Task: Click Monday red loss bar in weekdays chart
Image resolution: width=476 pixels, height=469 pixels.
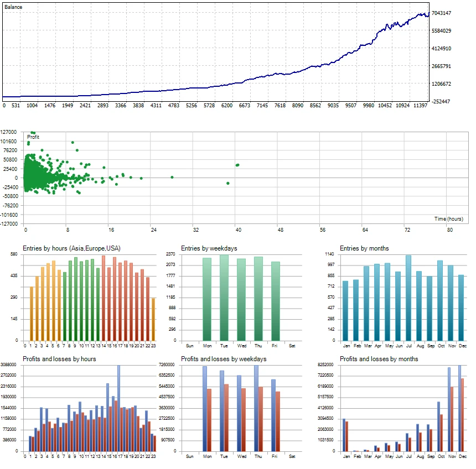Action: [209, 420]
